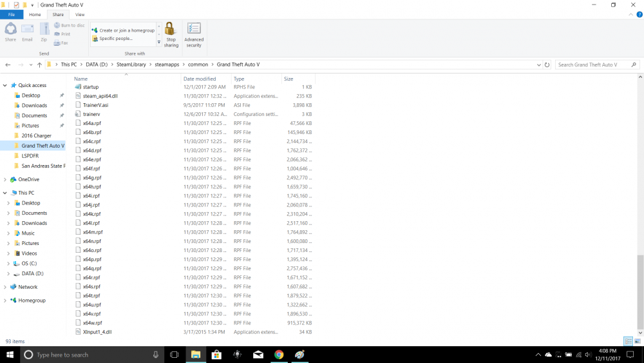The height and width of the screenshot is (363, 644).
Task: Select DATA (D:) drive in navigation pane
Action: (x=32, y=273)
